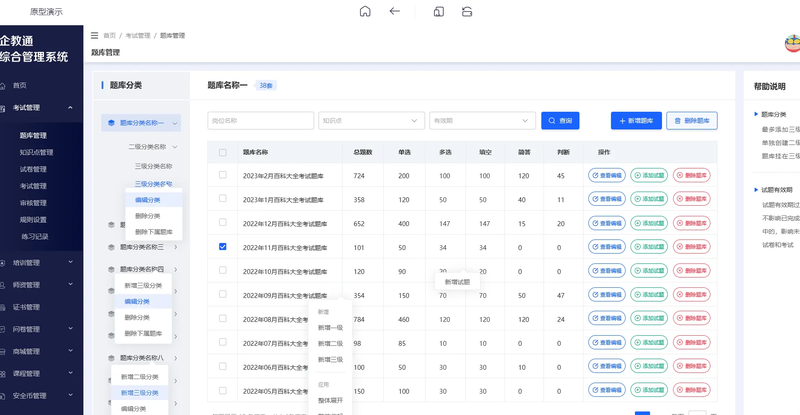Image resolution: width=800 pixels, height=415 pixels.
Task: Choose 删除下属题库 under third-level category menu
Action: coord(154,232)
